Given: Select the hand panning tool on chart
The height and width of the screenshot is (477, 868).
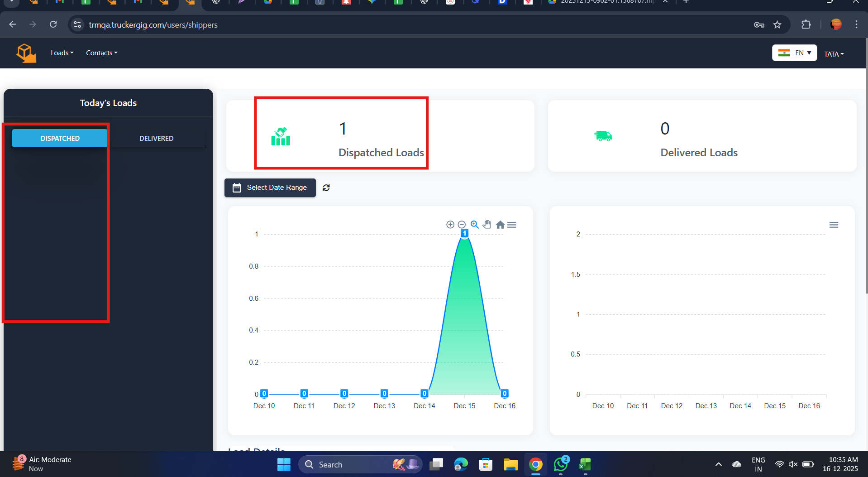Looking at the screenshot, I should pyautogui.click(x=487, y=225).
